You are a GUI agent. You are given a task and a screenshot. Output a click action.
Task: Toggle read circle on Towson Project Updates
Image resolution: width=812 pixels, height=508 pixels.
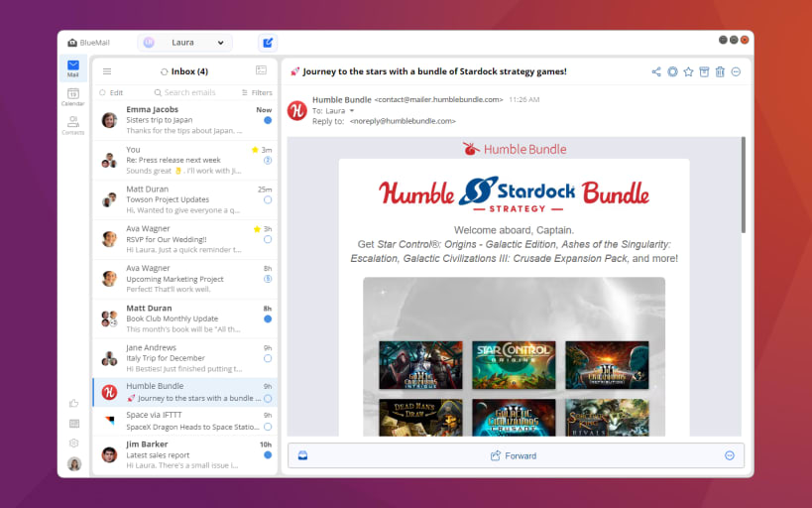(268, 200)
